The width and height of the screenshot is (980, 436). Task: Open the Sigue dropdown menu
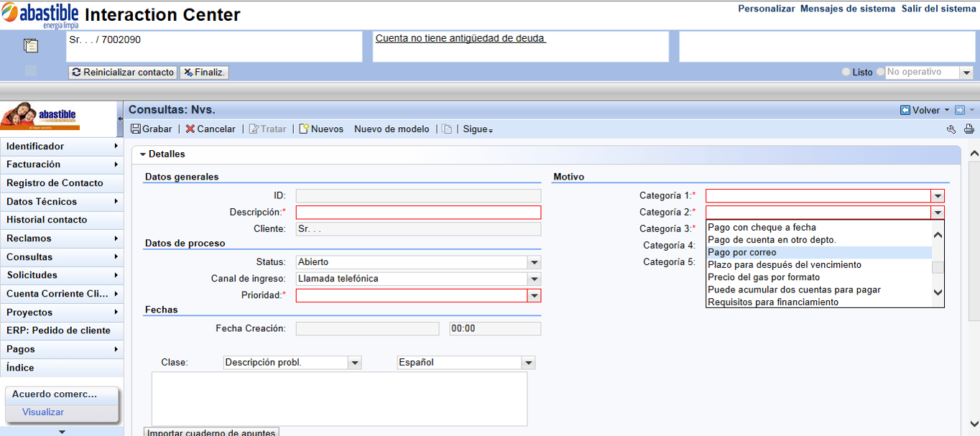tap(478, 129)
